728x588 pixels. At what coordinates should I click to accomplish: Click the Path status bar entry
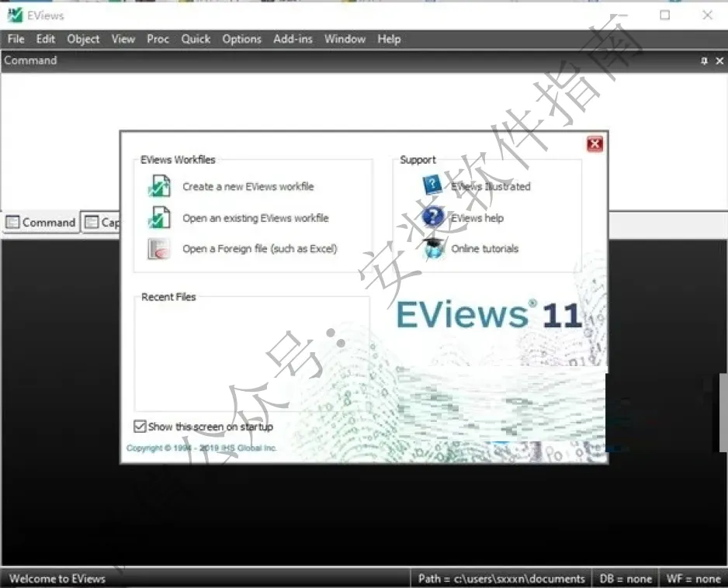coord(501,579)
